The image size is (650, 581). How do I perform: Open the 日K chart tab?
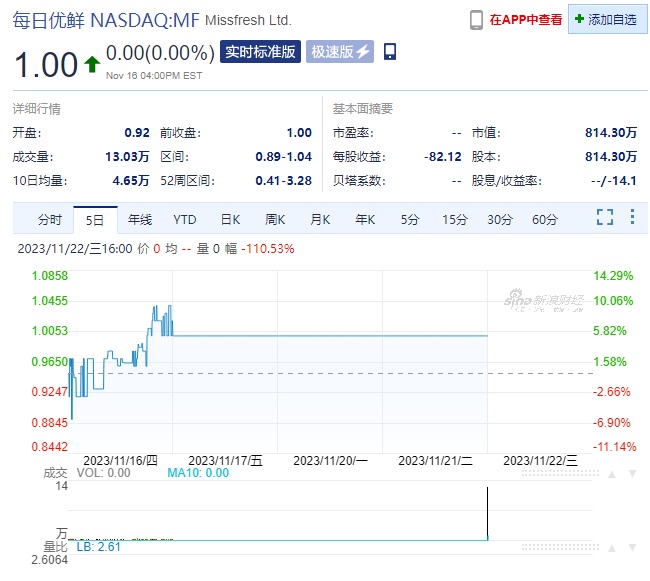pyautogui.click(x=230, y=219)
